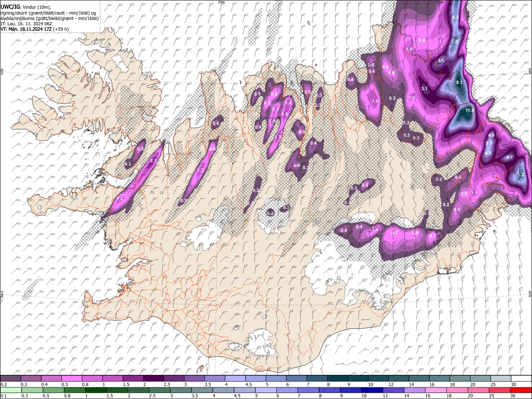The width and height of the screenshot is (532, 399).
Task: Pick snow legend swatch starting at 25
Action: tap(501, 379)
